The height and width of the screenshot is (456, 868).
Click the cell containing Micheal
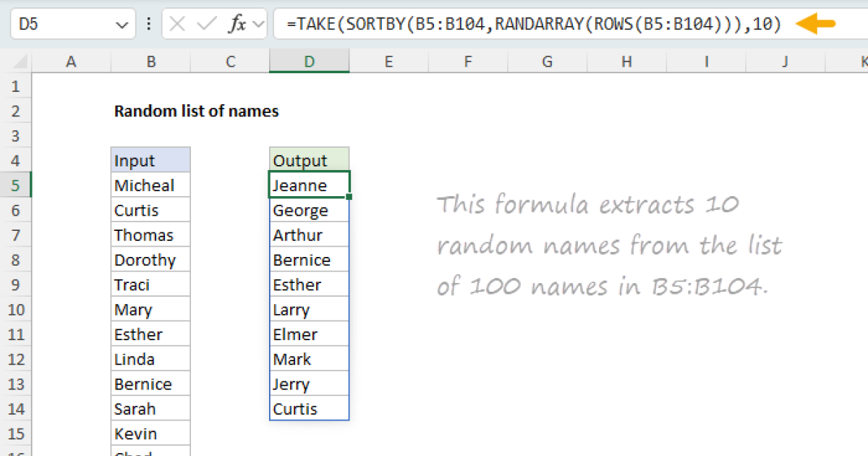[x=150, y=185]
